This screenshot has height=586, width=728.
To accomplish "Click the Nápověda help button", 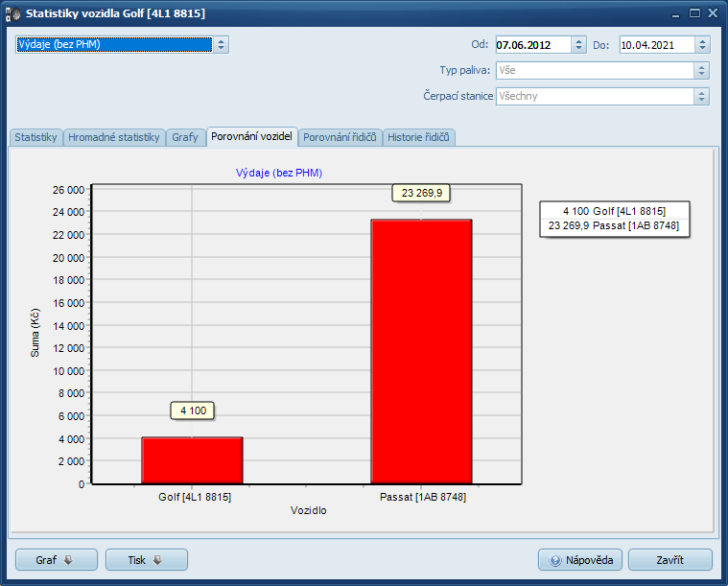I will click(x=580, y=560).
